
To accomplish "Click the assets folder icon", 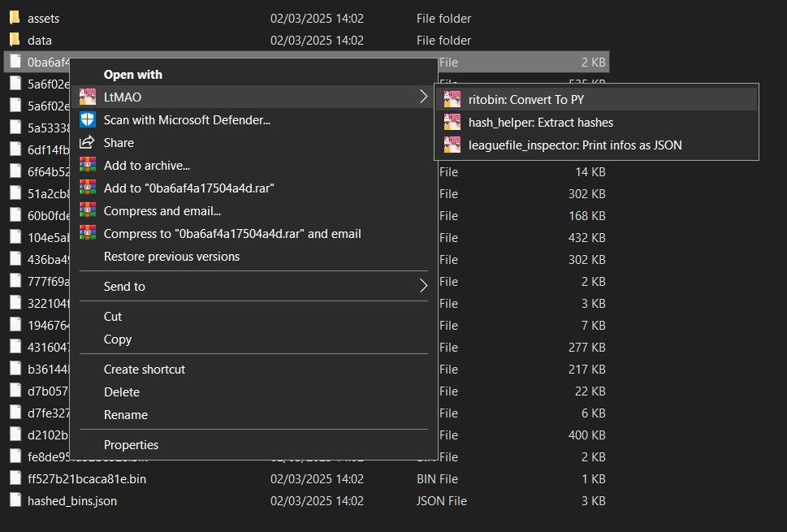I will [x=15, y=18].
